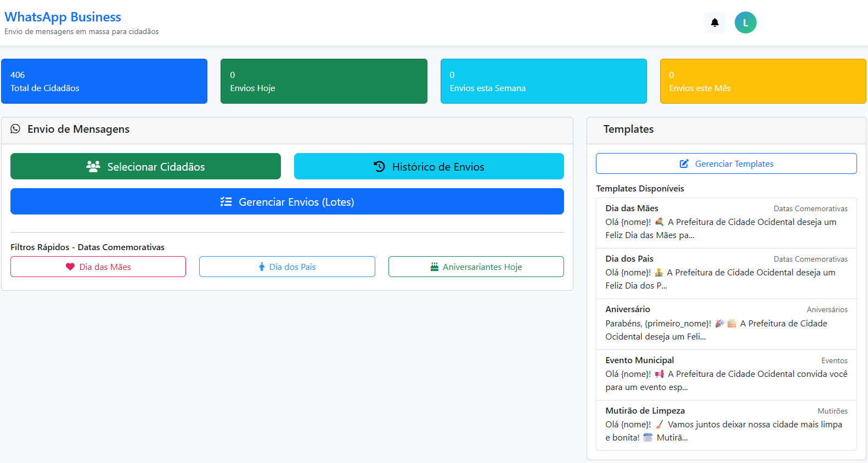Click the Total de Cidadãos blue card

104,81
